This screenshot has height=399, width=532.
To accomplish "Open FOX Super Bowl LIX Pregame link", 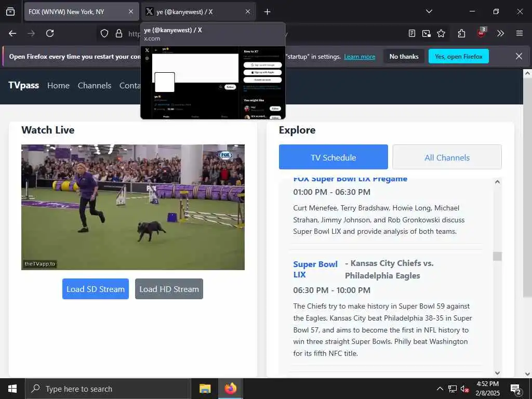I will [x=350, y=179].
